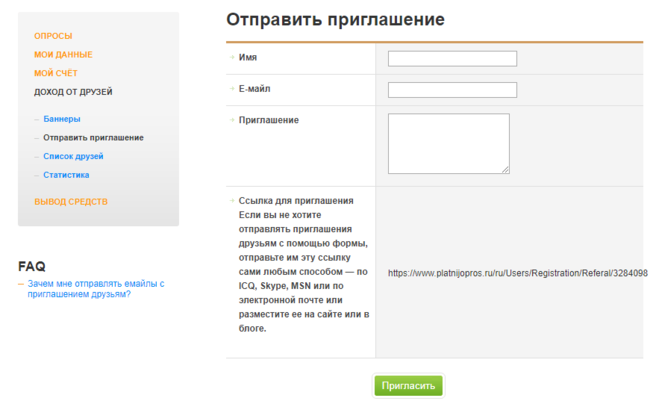Click the Пригласить button
The height and width of the screenshot is (401, 656).
(408, 386)
